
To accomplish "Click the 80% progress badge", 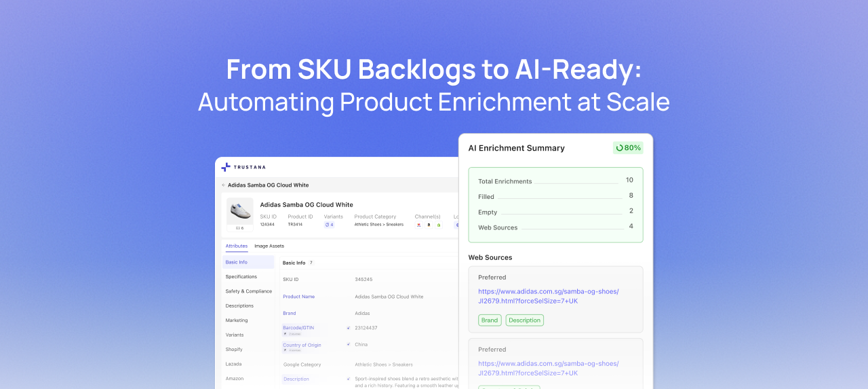I will 628,147.
